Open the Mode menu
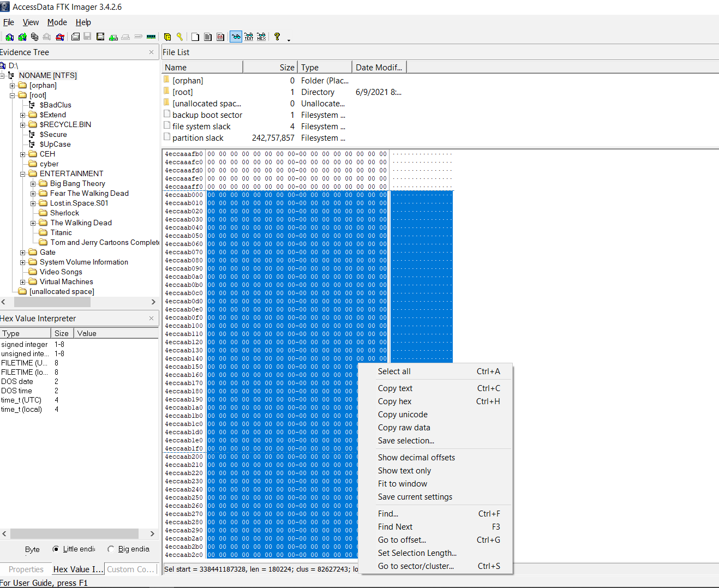Screen dimensions: 719x588 coord(57,22)
